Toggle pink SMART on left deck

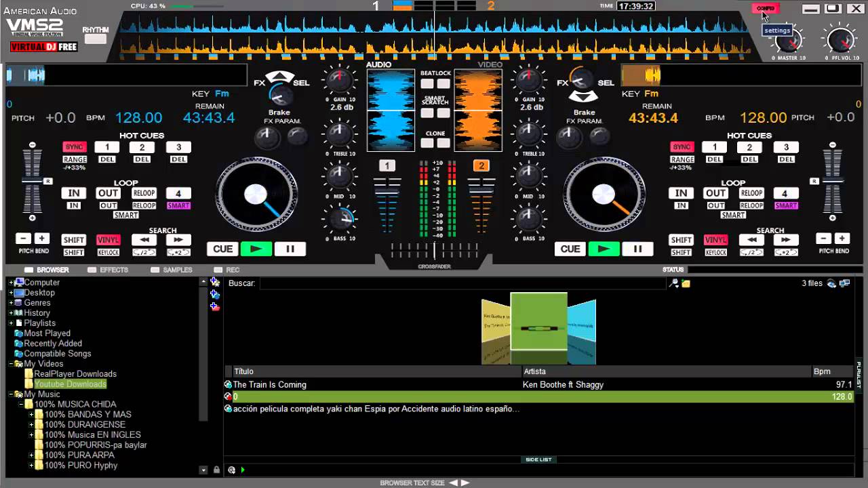pyautogui.click(x=178, y=205)
